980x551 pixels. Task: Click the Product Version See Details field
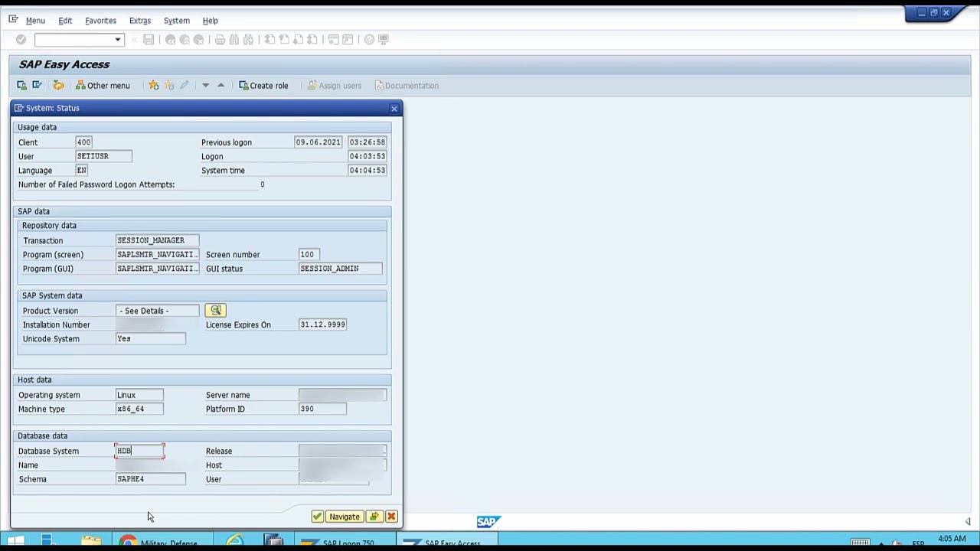(x=157, y=311)
